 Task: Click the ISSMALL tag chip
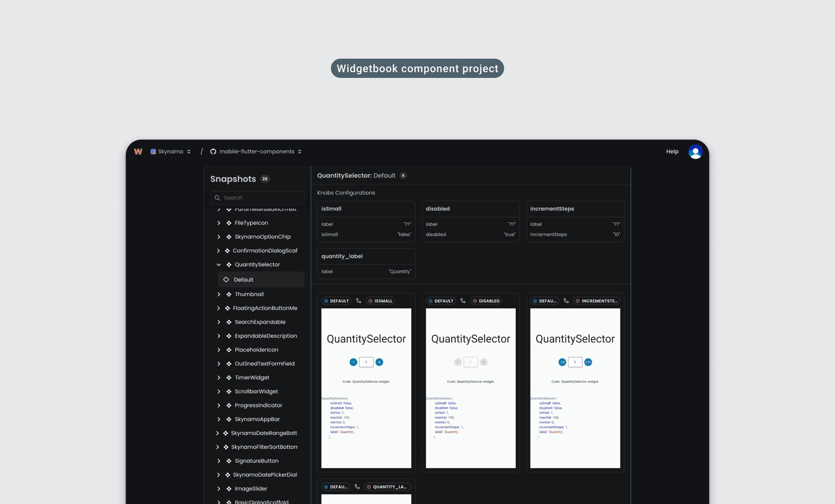point(380,301)
